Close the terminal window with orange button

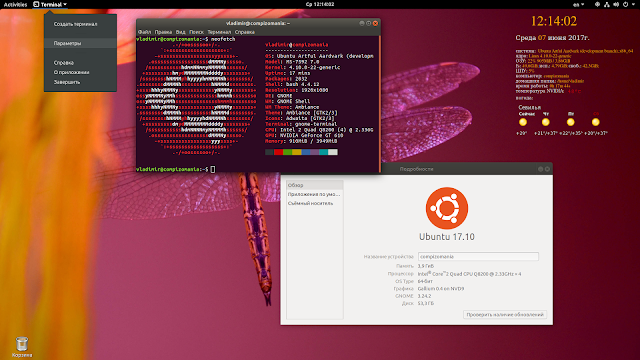point(376,23)
